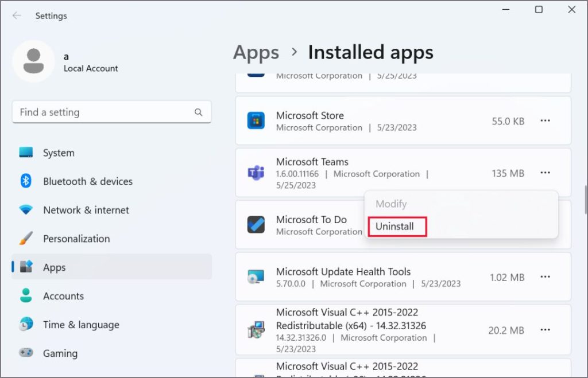Image resolution: width=588 pixels, height=378 pixels.
Task: Click the Network wifi icon
Action: tap(26, 209)
